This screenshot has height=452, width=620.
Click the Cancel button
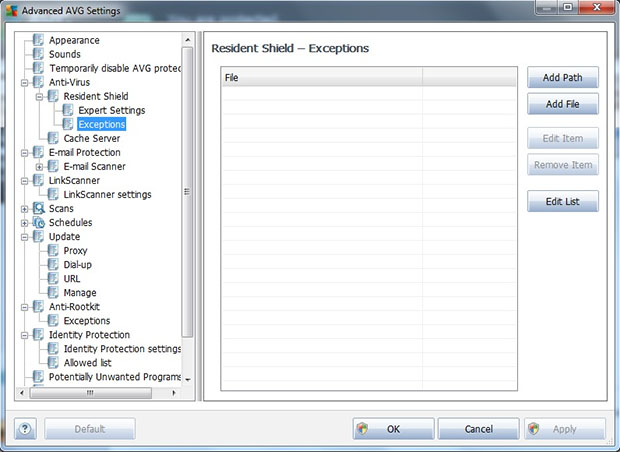tap(478, 429)
